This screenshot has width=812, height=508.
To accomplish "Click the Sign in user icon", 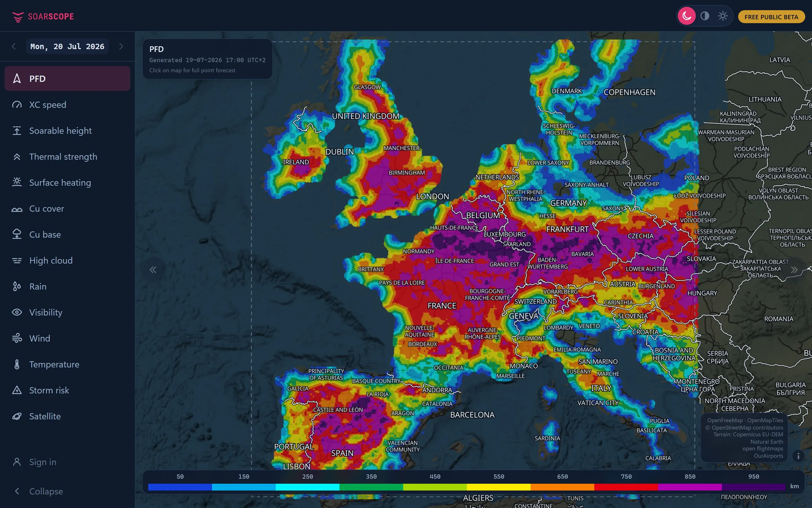I will point(17,462).
